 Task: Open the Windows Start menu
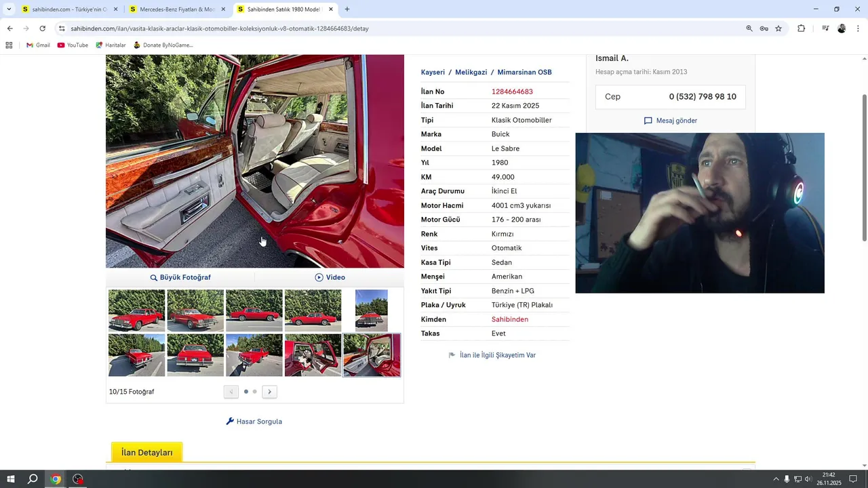(x=11, y=479)
